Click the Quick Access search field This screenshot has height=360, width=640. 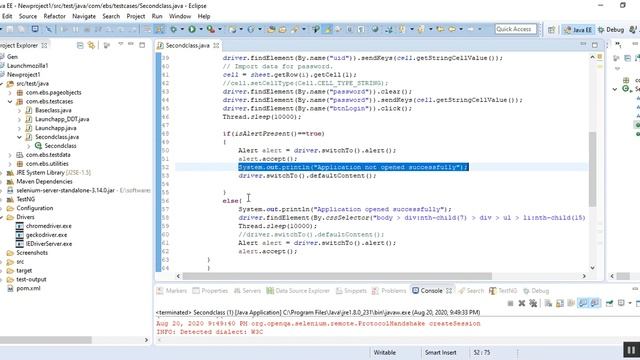(516, 29)
